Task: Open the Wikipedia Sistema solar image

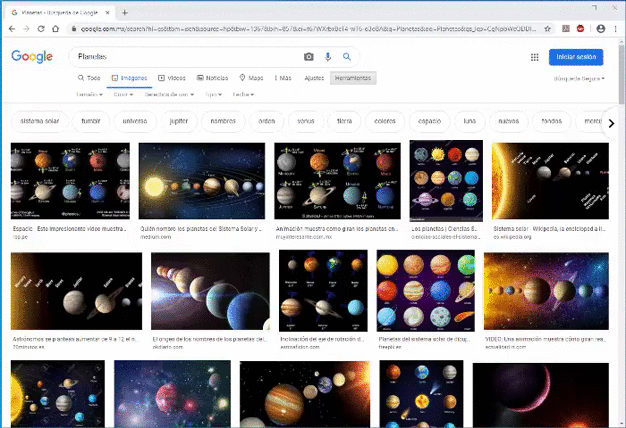Action: (x=550, y=181)
